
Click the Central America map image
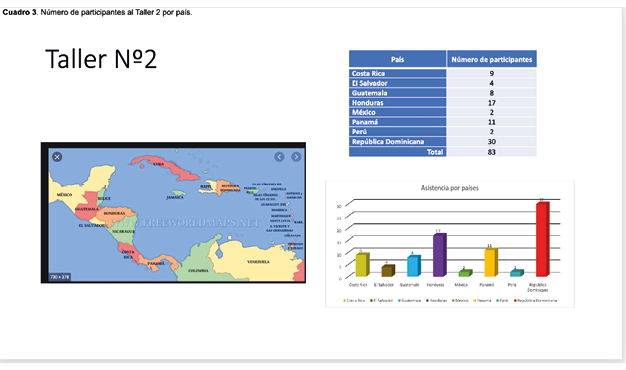[174, 213]
